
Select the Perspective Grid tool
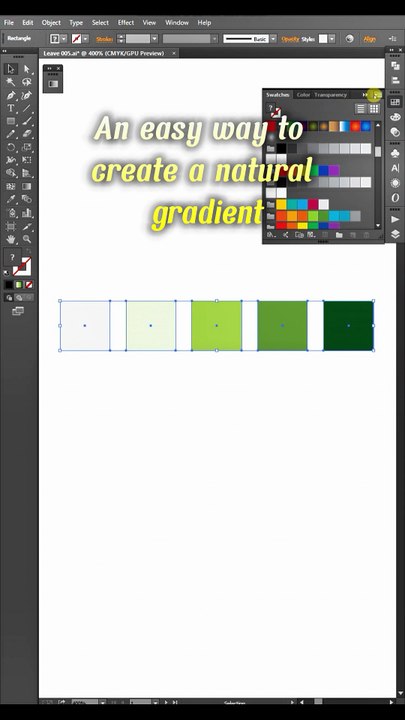coord(27,173)
